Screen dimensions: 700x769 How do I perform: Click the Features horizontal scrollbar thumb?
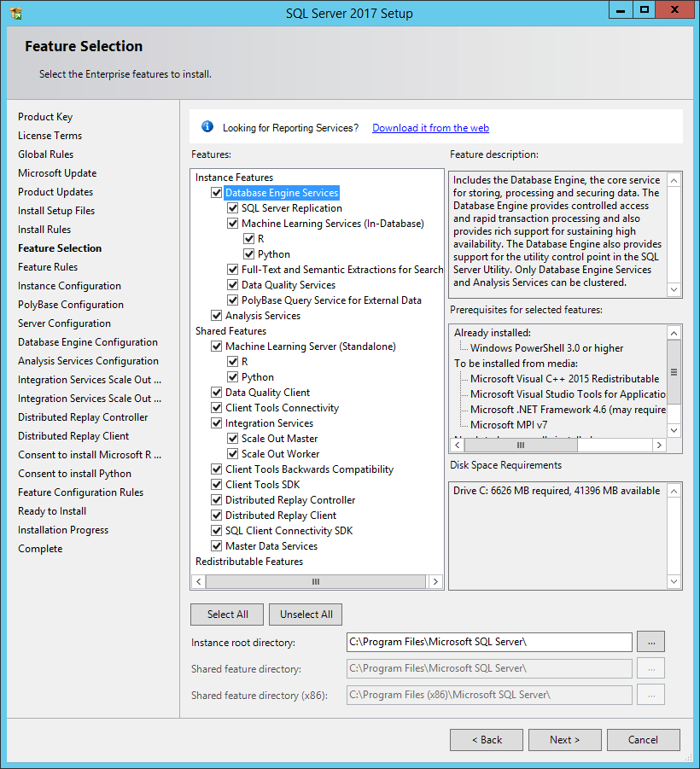pos(316,581)
